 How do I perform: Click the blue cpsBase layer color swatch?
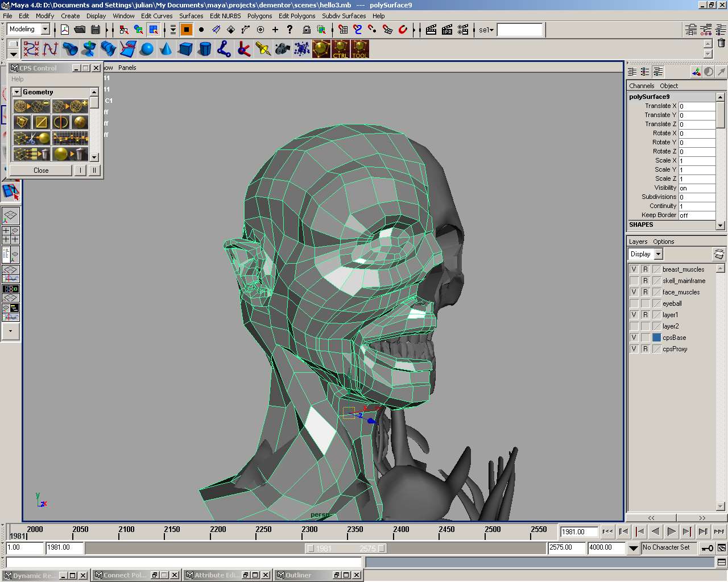(656, 338)
